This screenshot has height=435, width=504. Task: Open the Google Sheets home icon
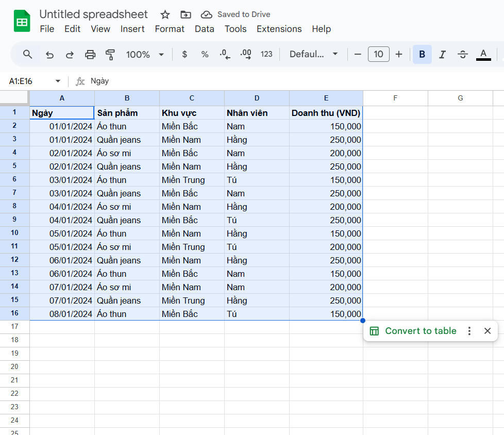(x=22, y=21)
